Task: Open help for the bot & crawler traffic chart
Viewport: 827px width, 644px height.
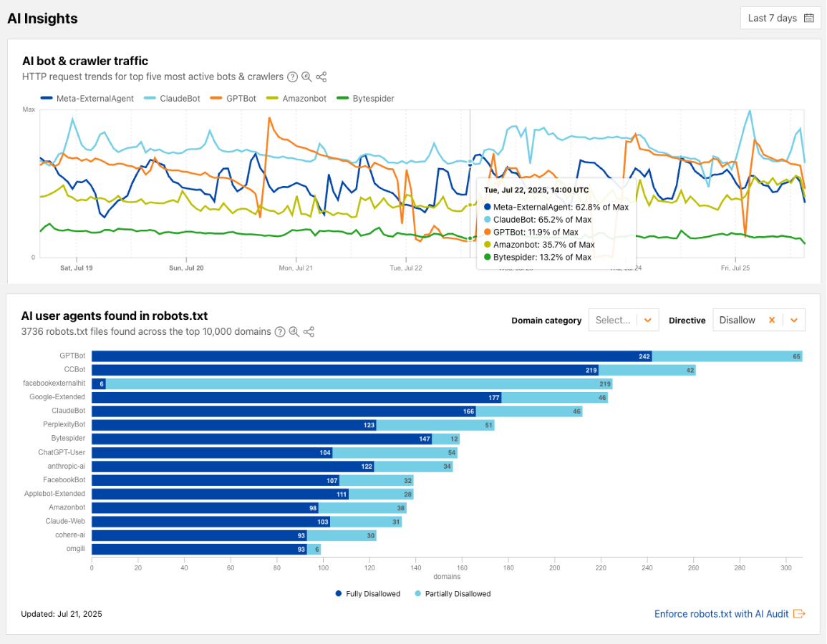Action: pos(291,77)
